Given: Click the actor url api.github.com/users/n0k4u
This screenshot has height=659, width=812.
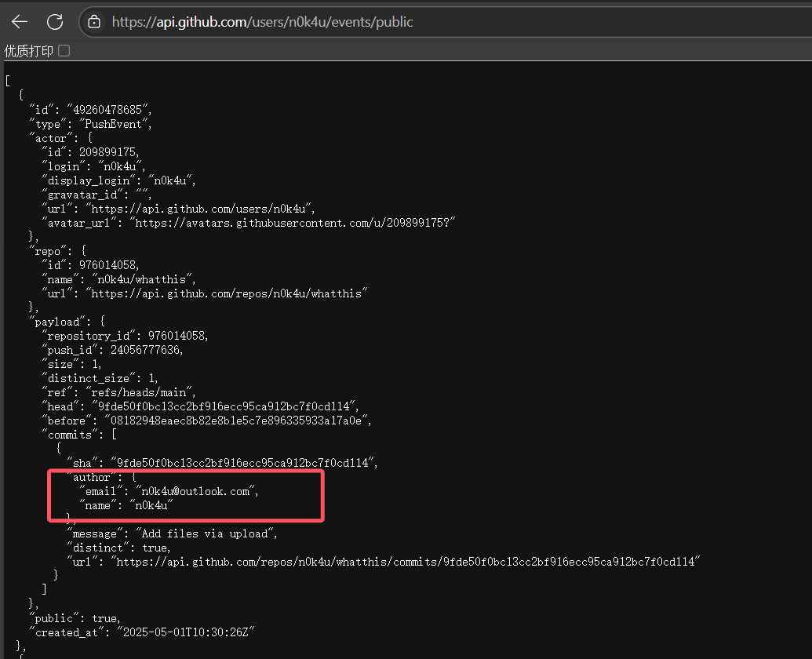Looking at the screenshot, I should click(x=202, y=208).
